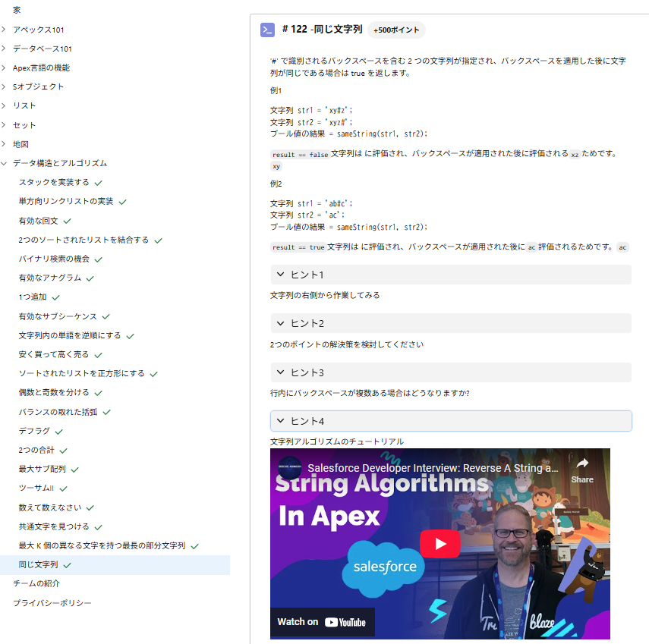
Task: Click the terminal icon beside the #122 heading
Action: click(x=267, y=30)
